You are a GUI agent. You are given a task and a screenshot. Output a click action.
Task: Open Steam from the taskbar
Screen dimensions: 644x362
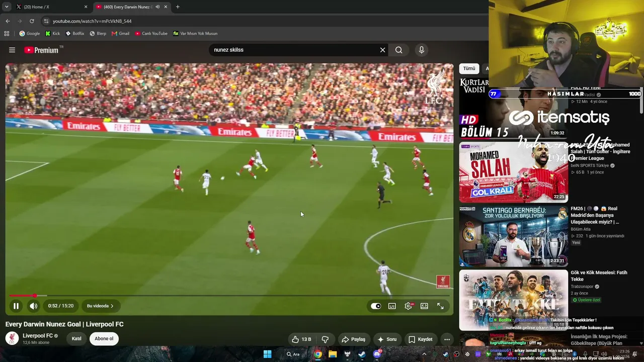point(362,354)
